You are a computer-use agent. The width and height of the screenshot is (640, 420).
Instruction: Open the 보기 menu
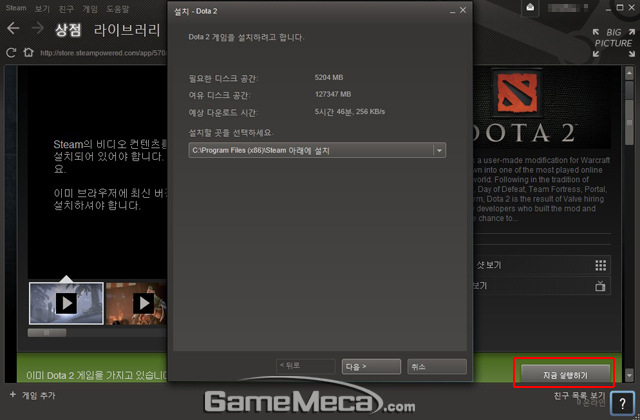(x=42, y=9)
